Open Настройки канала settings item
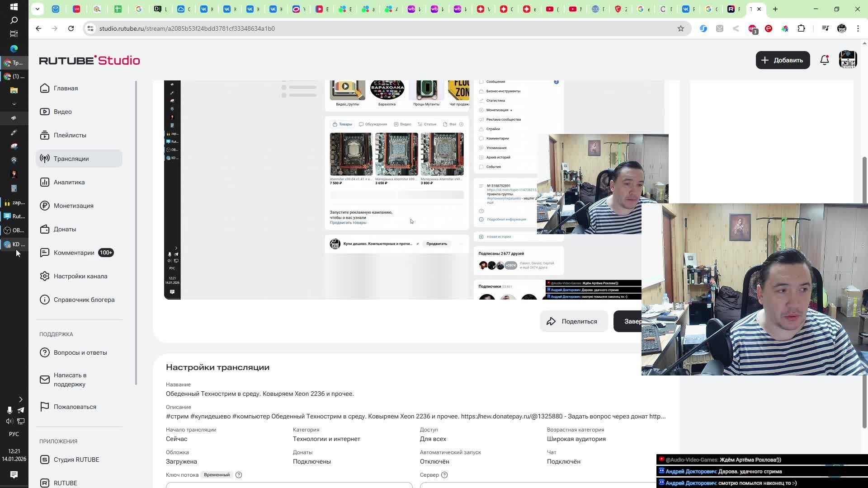Viewport: 868px width, 488px height. pos(80,276)
